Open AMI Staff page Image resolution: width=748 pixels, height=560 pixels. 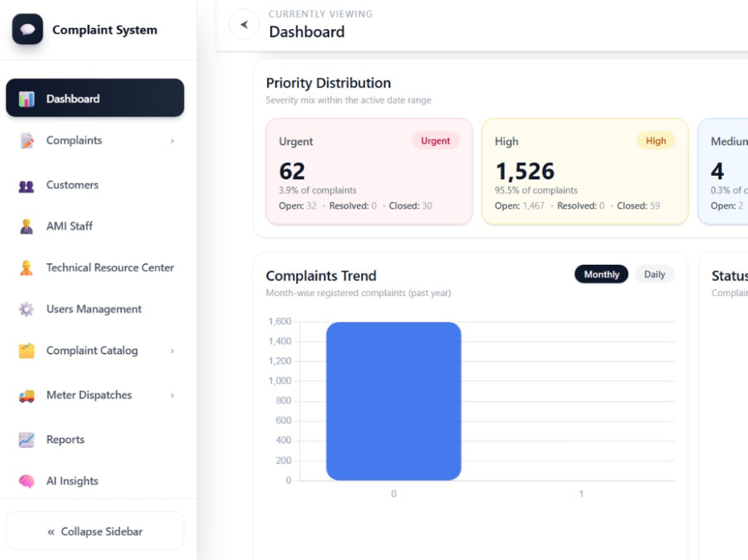(70, 226)
